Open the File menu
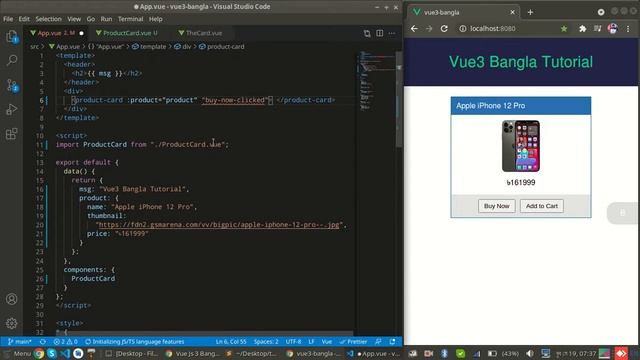The width and height of the screenshot is (640, 360). point(8,19)
